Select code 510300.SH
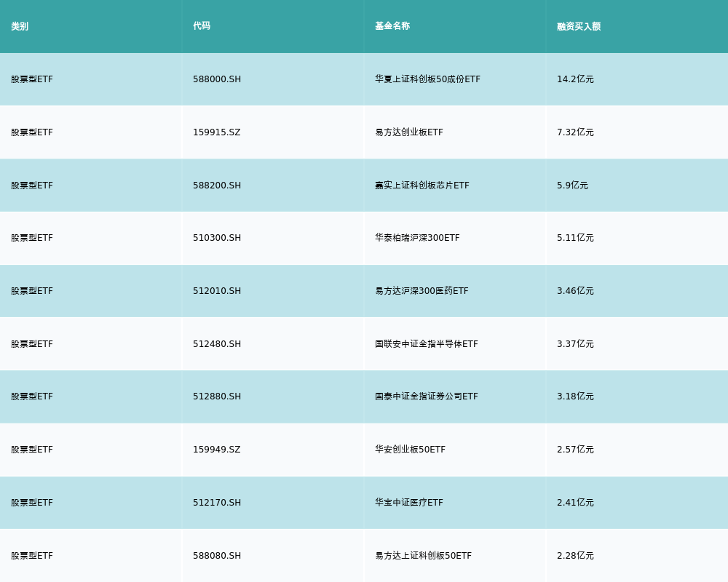This screenshot has height=582, width=728. (x=217, y=238)
